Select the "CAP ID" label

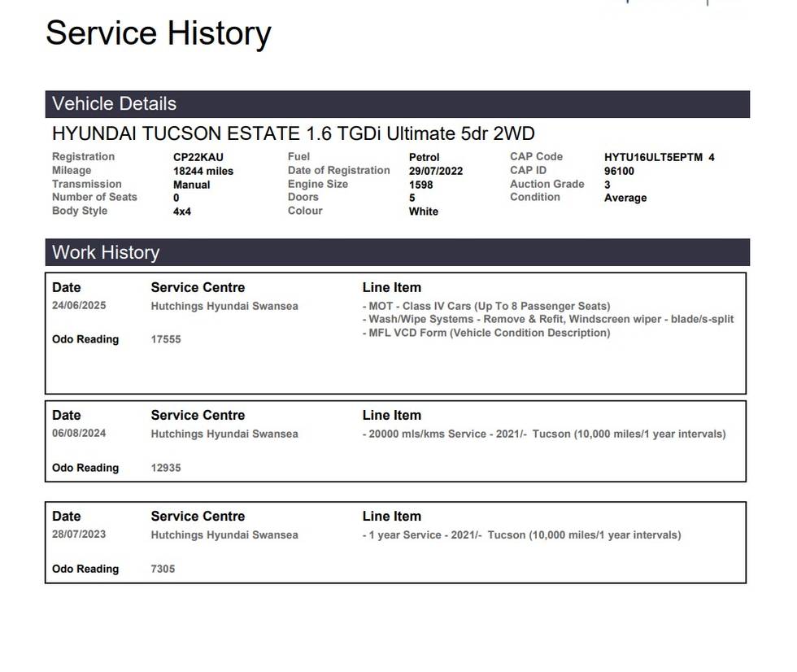529,170
